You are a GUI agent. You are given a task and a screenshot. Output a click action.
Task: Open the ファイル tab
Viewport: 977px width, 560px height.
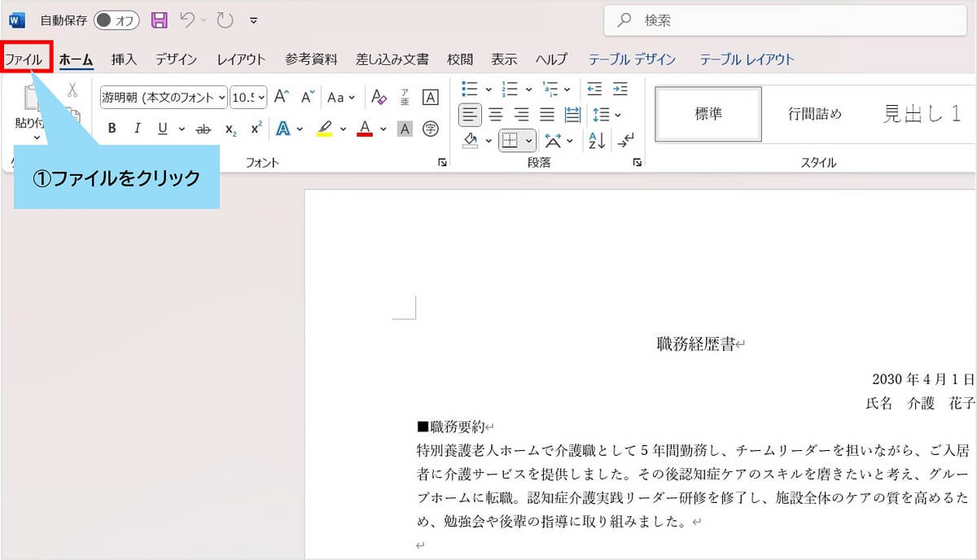pyautogui.click(x=24, y=59)
